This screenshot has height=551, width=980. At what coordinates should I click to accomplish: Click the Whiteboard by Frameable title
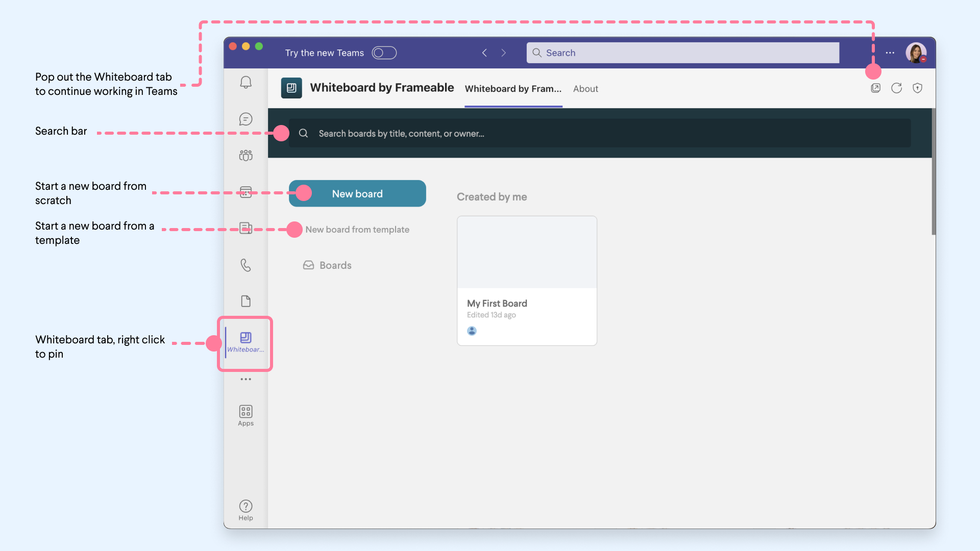pos(382,88)
